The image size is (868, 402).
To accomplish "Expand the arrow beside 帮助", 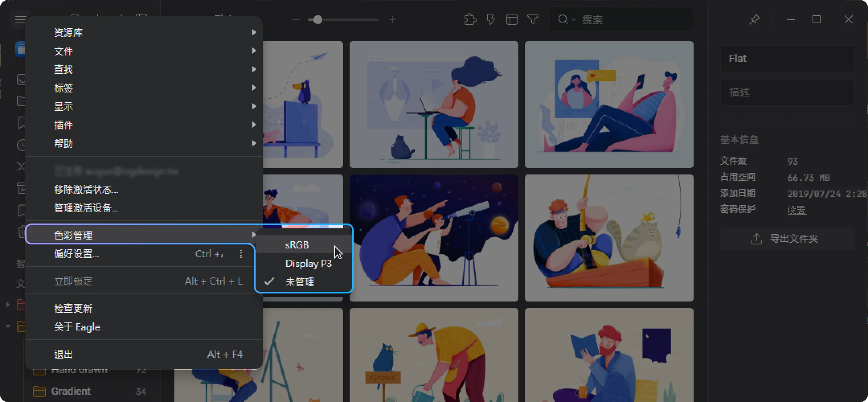I will (254, 143).
